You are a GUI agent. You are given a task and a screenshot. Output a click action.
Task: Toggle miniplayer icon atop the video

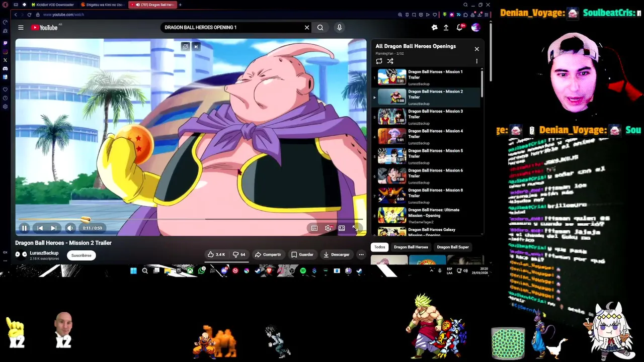pyautogui.click(x=186, y=46)
